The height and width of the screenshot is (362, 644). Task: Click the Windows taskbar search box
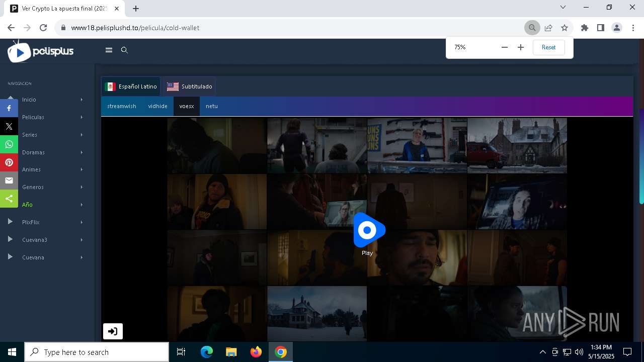click(97, 352)
